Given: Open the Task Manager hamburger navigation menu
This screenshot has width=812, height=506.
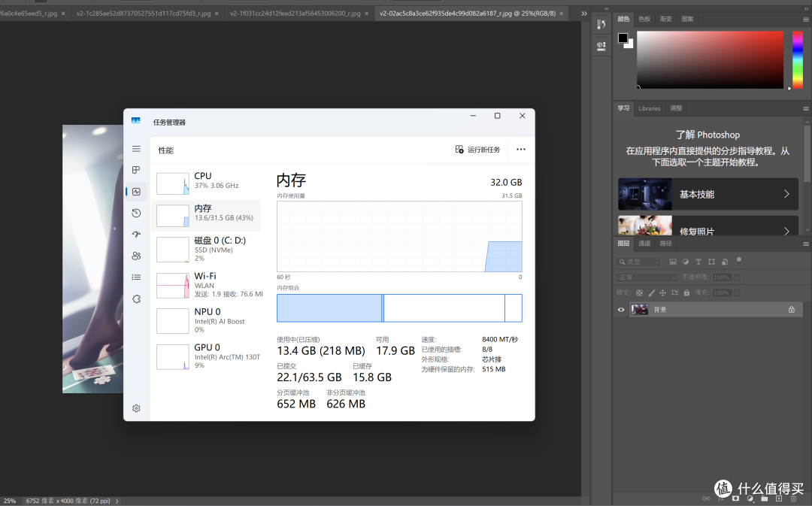Looking at the screenshot, I should [136, 149].
